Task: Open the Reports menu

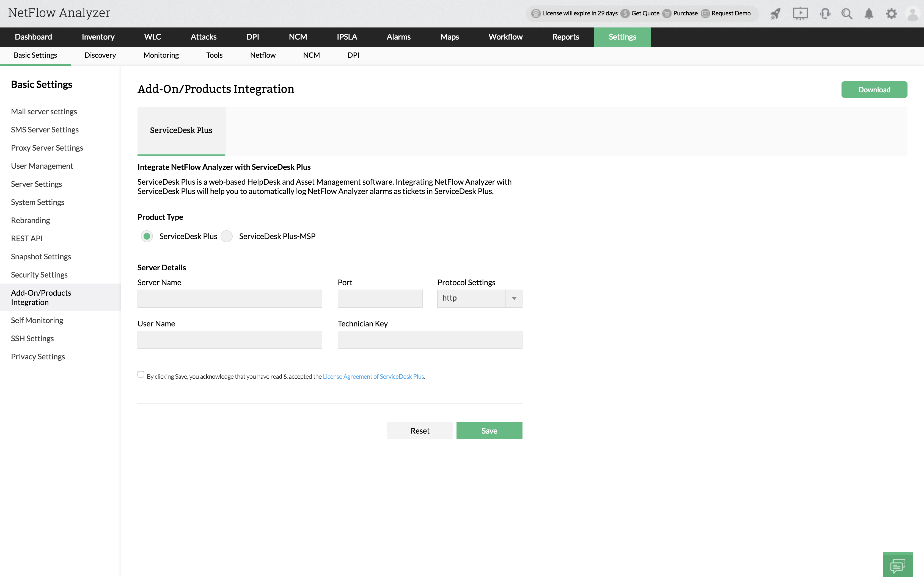Action: click(x=565, y=37)
